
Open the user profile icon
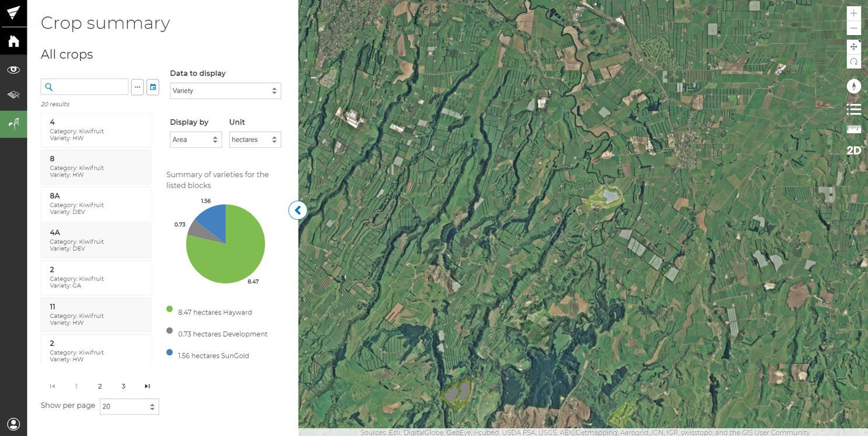(13, 424)
